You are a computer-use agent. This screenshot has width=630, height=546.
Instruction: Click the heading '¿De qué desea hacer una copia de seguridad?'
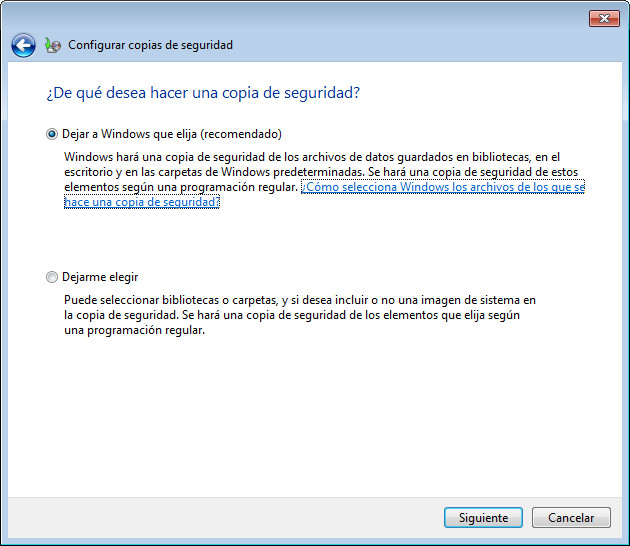[203, 93]
